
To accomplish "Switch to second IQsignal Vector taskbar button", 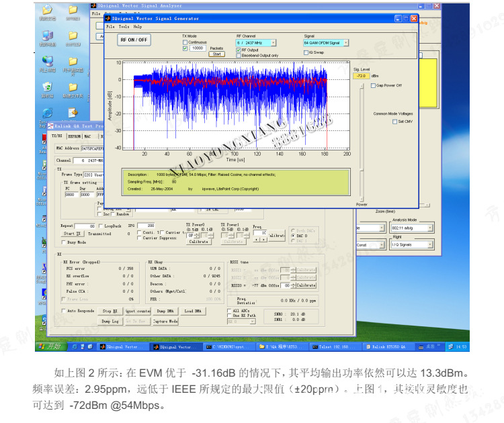I will point(177,347).
